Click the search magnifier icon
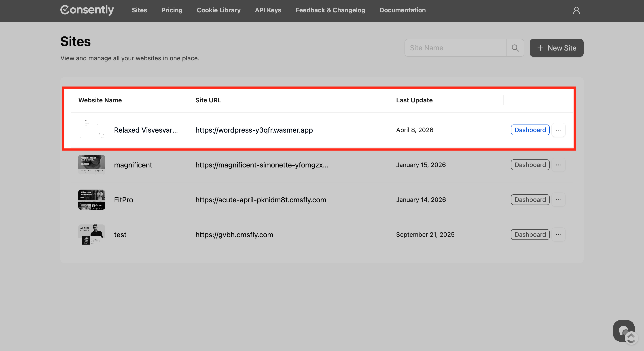Screen dimensions: 644x351 click(x=515, y=48)
